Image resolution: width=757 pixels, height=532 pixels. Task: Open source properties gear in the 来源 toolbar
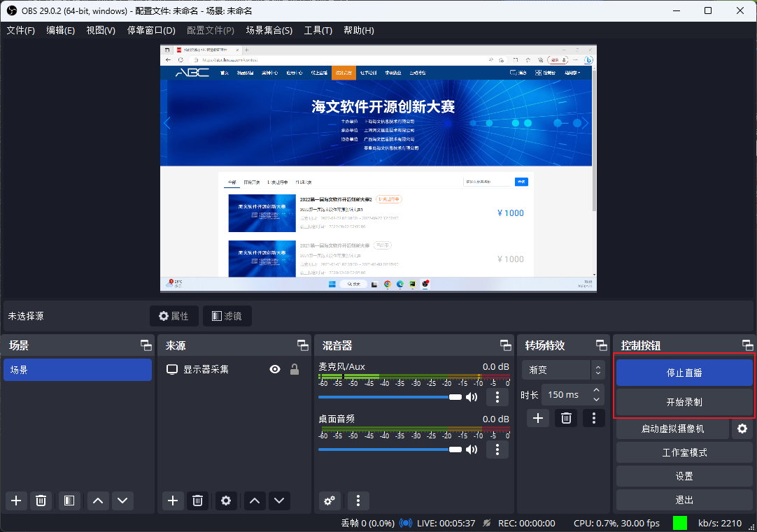[x=226, y=501]
